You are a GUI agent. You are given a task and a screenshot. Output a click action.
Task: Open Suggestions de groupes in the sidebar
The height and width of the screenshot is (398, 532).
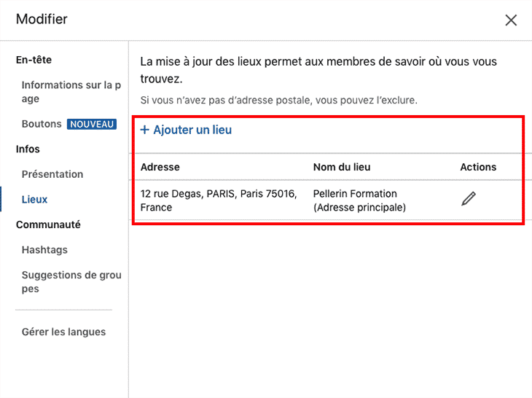[71, 281]
